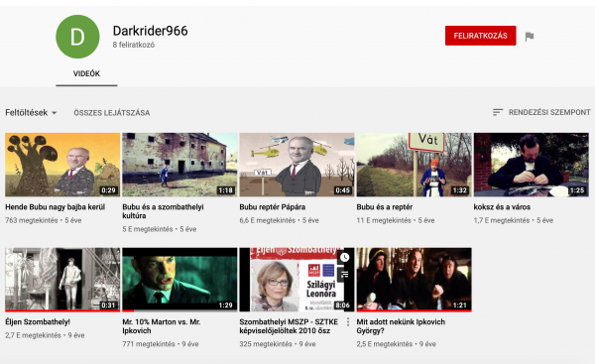Click the Feliratkozás subscribe button
This screenshot has width=595, height=364.
(x=480, y=36)
